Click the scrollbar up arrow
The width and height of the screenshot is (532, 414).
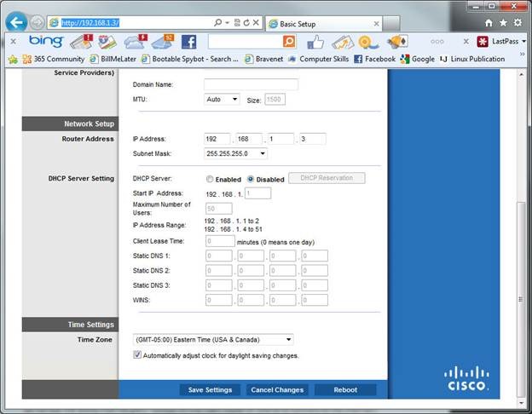521,74
